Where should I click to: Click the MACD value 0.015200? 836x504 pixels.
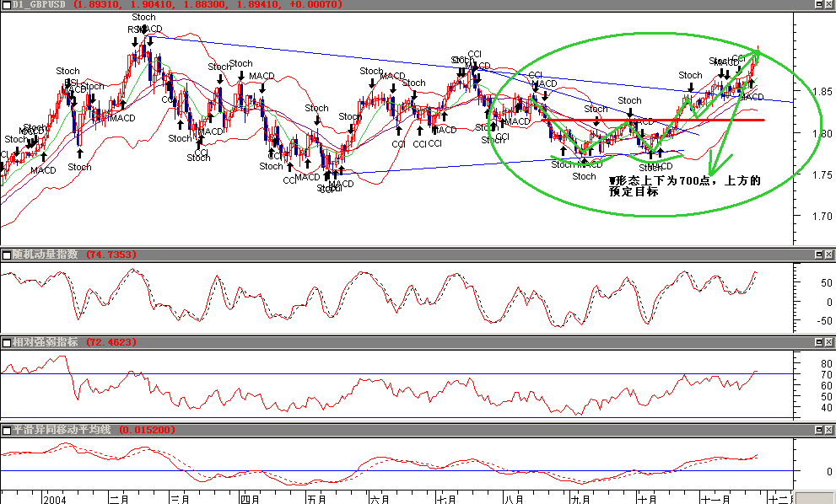(146, 430)
